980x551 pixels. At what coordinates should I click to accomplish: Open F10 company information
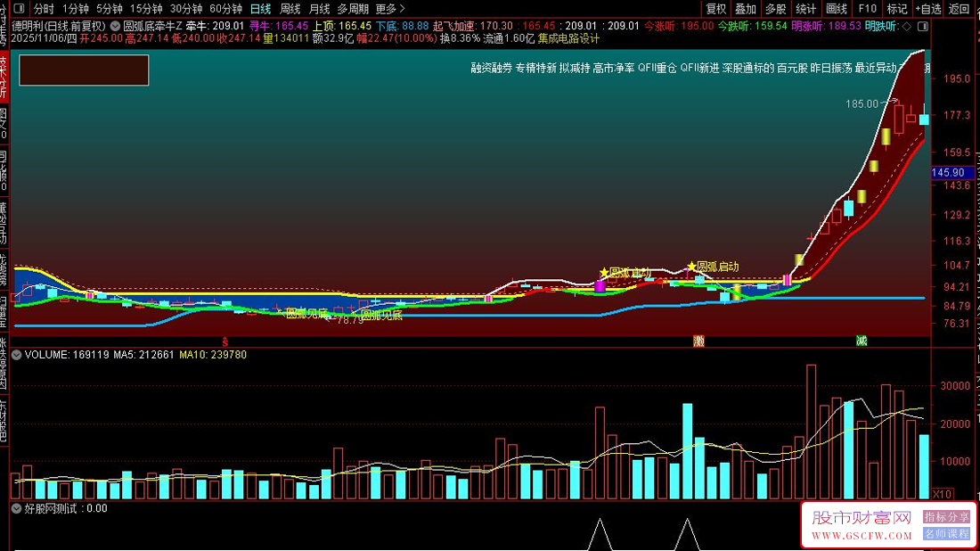(x=867, y=9)
